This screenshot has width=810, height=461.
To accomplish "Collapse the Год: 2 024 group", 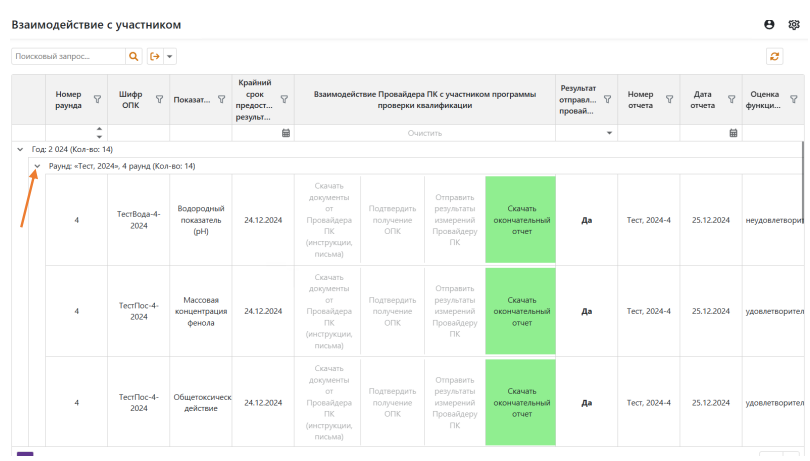I will click(20, 149).
